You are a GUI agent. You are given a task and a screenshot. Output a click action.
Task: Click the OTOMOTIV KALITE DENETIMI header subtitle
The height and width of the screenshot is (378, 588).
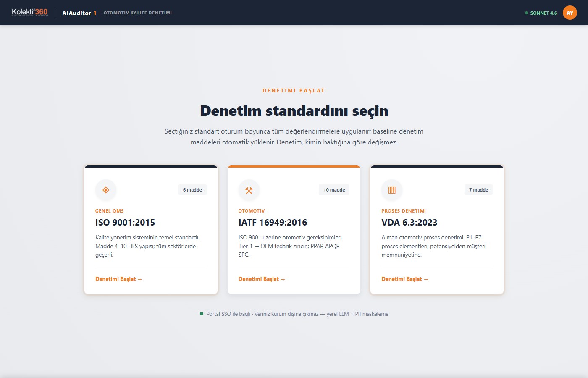[138, 13]
